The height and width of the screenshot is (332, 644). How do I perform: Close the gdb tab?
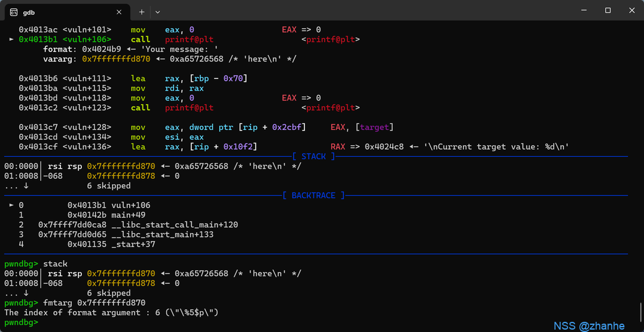[x=119, y=11]
